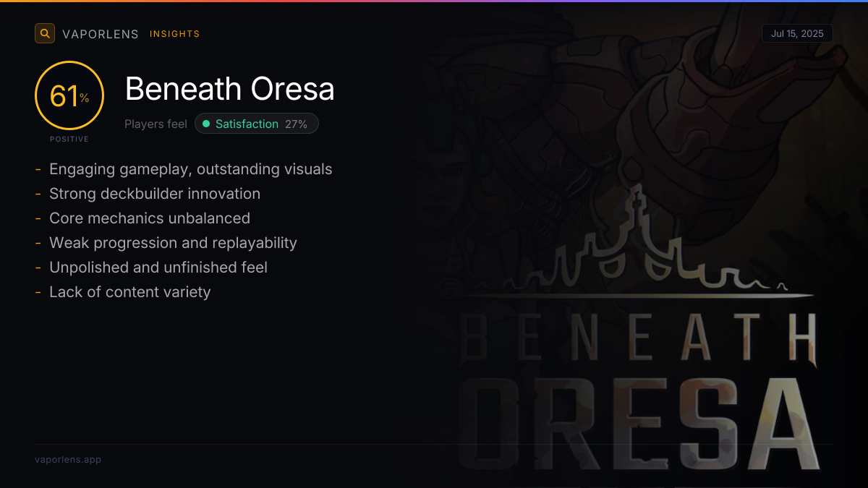Select 'Unpolished and unfinished feel' insight
This screenshot has width=868, height=488.
point(158,267)
